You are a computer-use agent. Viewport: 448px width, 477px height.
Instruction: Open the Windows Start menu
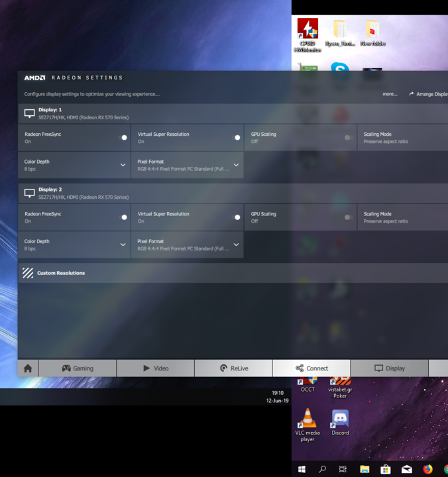302,470
